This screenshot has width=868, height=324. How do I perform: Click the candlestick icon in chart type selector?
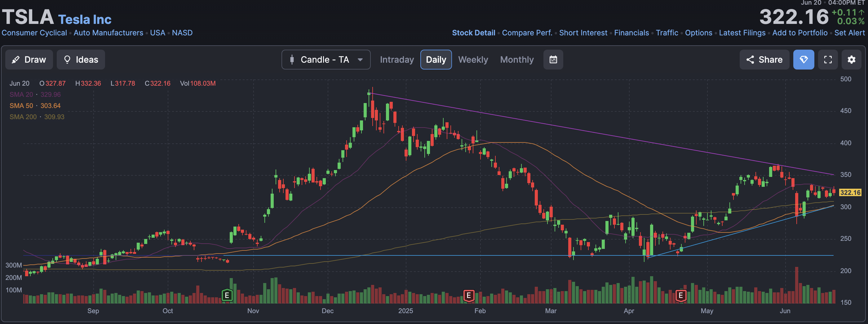click(292, 60)
